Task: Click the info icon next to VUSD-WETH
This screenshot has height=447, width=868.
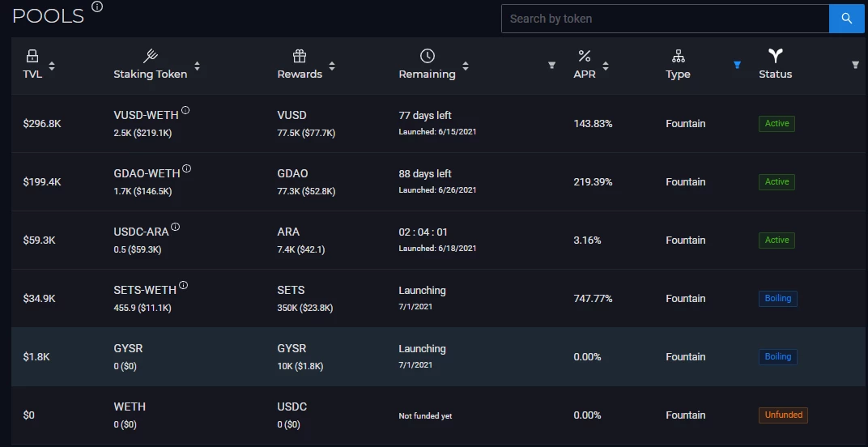Action: point(185,110)
